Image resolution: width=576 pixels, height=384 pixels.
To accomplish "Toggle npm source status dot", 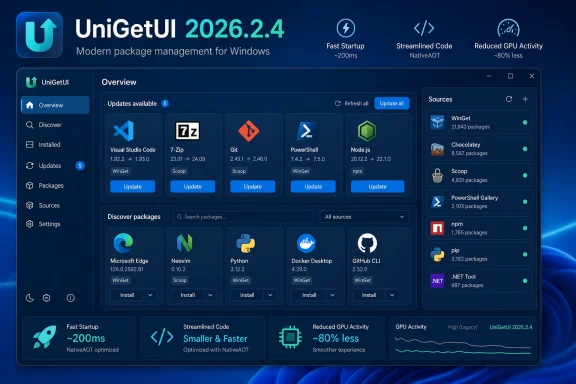I will coord(525,228).
